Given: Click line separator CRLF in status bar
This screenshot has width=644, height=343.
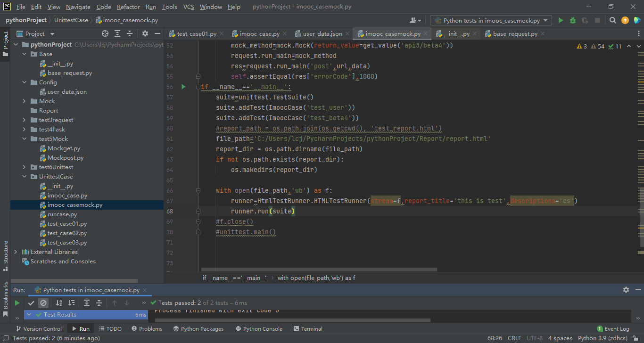Looking at the screenshot, I should [514, 338].
